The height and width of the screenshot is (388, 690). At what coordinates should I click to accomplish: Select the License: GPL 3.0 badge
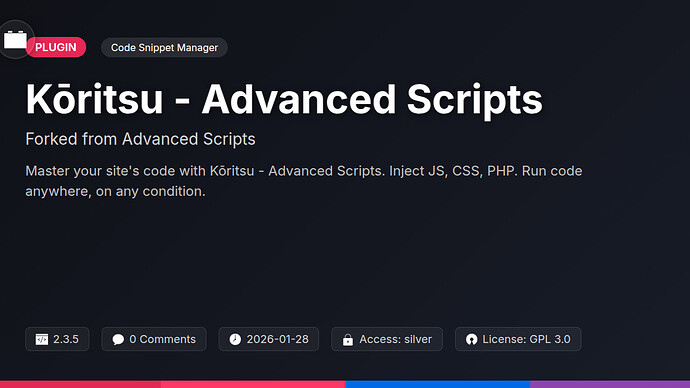(x=518, y=339)
